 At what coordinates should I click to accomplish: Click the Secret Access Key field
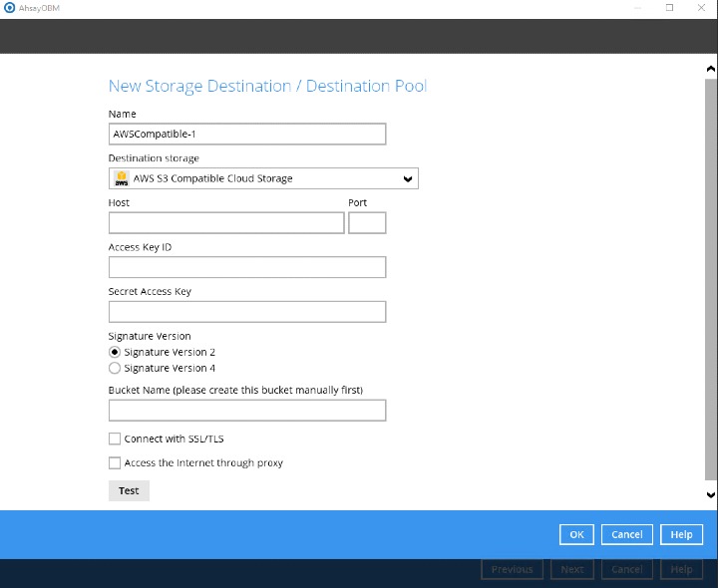pyautogui.click(x=246, y=312)
